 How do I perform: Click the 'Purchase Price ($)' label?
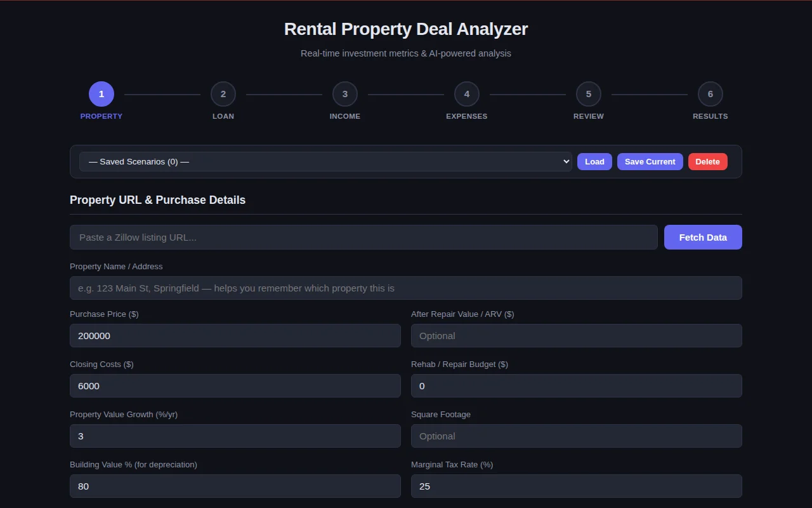point(104,314)
